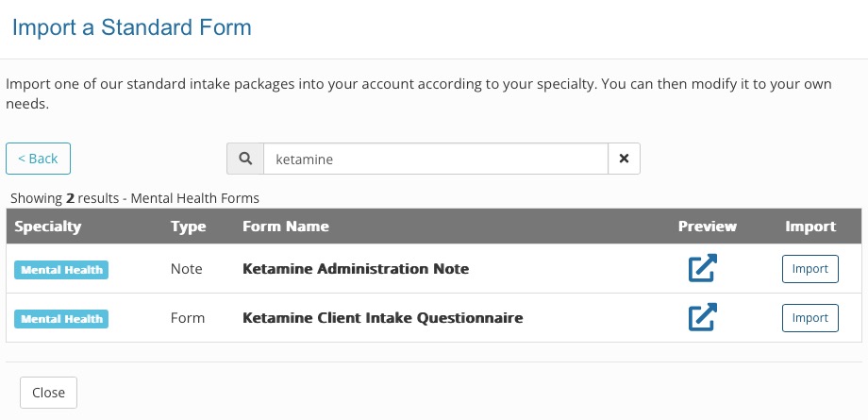Image resolution: width=868 pixels, height=420 pixels.
Task: Clear the search field with X
Action: 624,159
